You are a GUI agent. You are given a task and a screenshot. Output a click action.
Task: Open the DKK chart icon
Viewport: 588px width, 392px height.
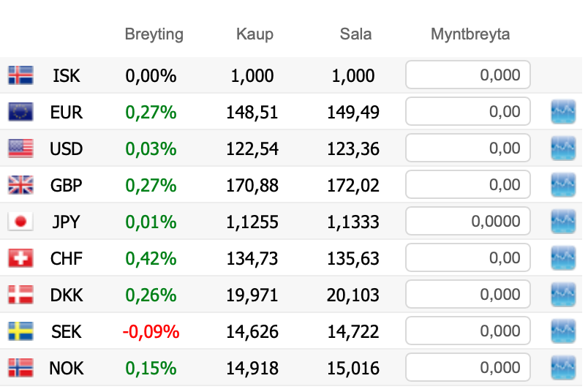pos(563,295)
